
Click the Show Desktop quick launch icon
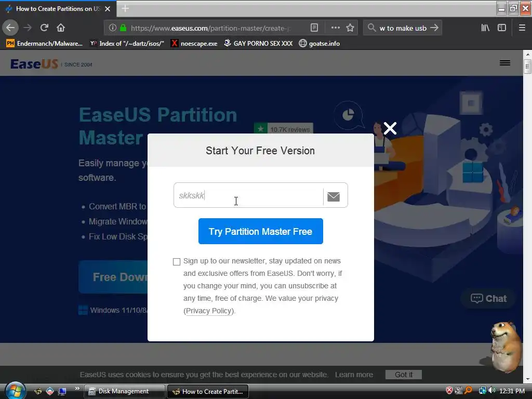click(62, 391)
